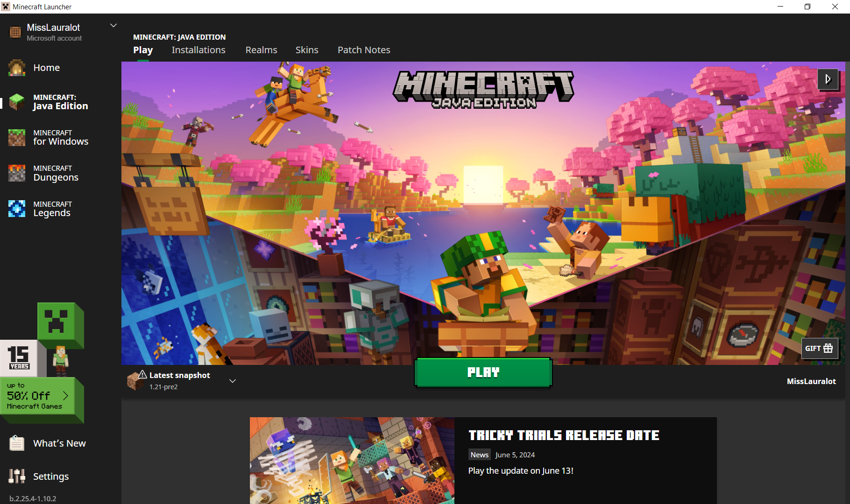Switch to the Play tab
The height and width of the screenshot is (504, 850).
click(x=143, y=50)
